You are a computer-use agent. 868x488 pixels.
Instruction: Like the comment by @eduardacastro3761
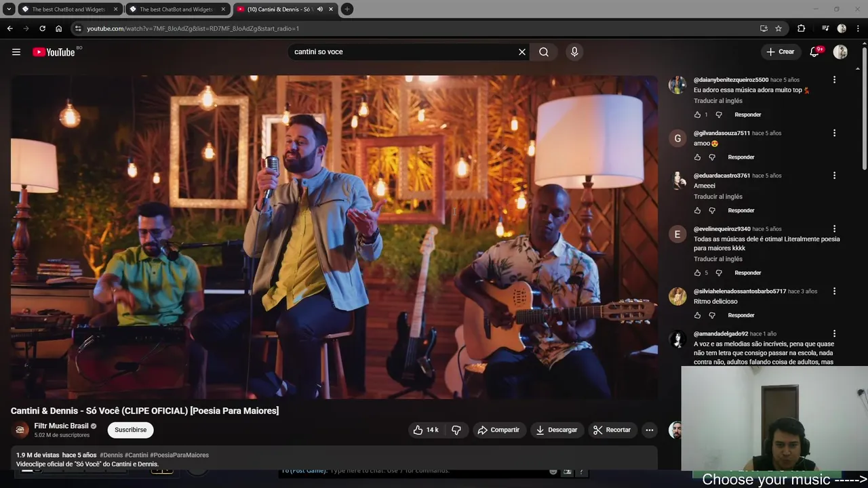click(697, 210)
